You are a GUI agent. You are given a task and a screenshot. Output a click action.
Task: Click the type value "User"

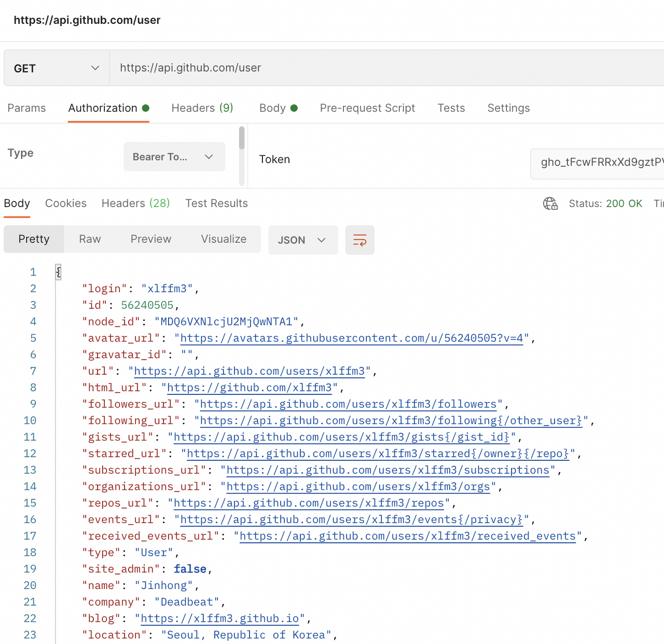pos(154,553)
